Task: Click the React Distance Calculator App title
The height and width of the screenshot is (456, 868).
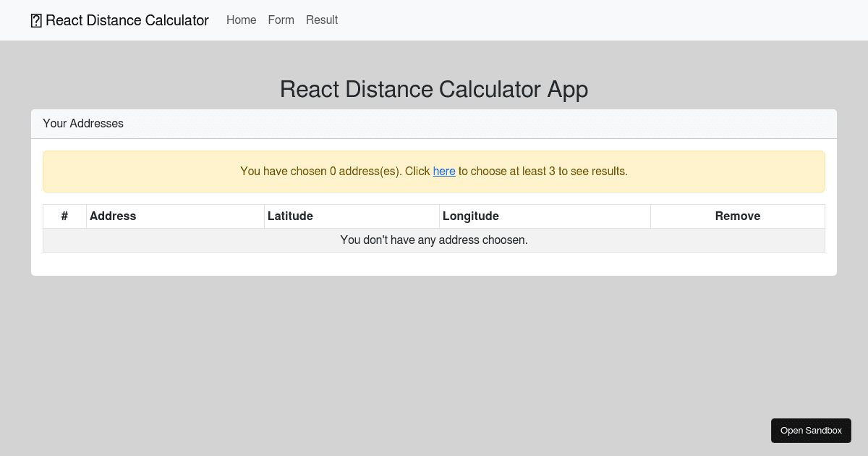Action: coord(434,89)
